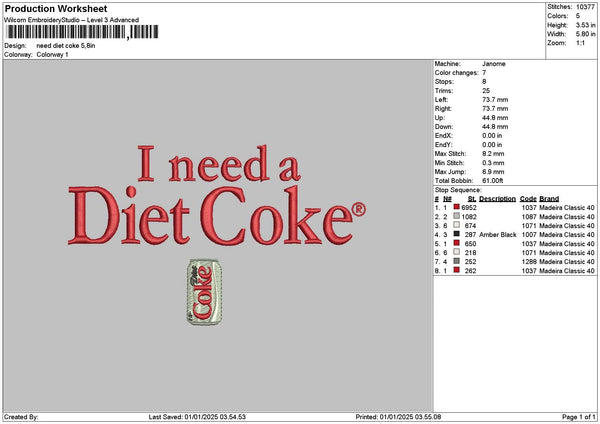The width and height of the screenshot is (600, 424).
Task: Click the embroidered Diet Coke can image
Action: [x=204, y=292]
